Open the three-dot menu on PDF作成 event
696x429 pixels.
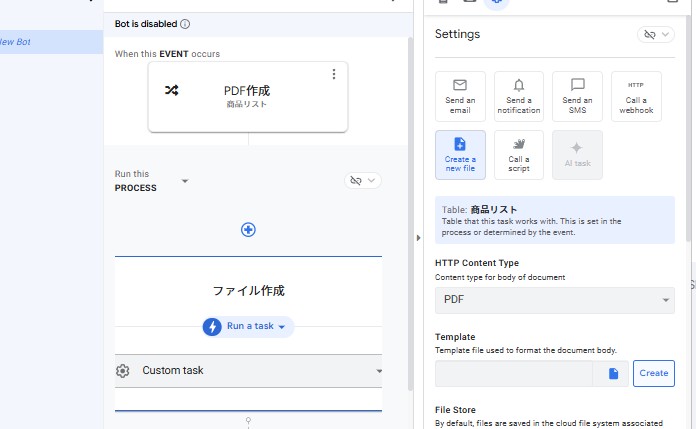334,74
